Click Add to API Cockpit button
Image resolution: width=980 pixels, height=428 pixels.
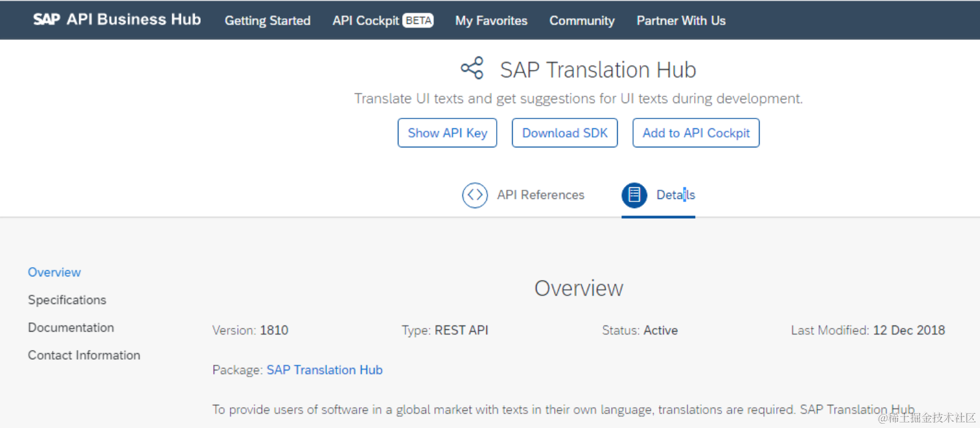pyautogui.click(x=696, y=133)
